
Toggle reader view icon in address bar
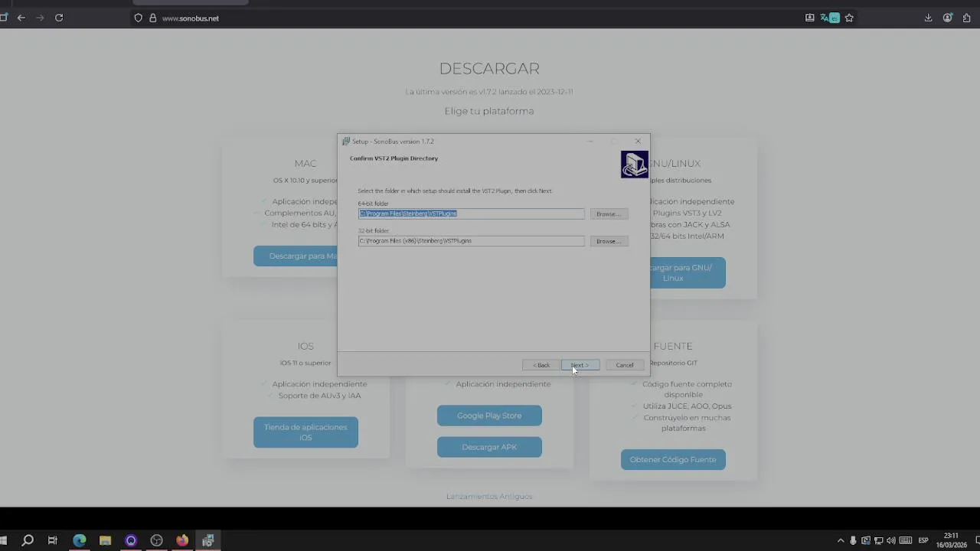tap(809, 18)
